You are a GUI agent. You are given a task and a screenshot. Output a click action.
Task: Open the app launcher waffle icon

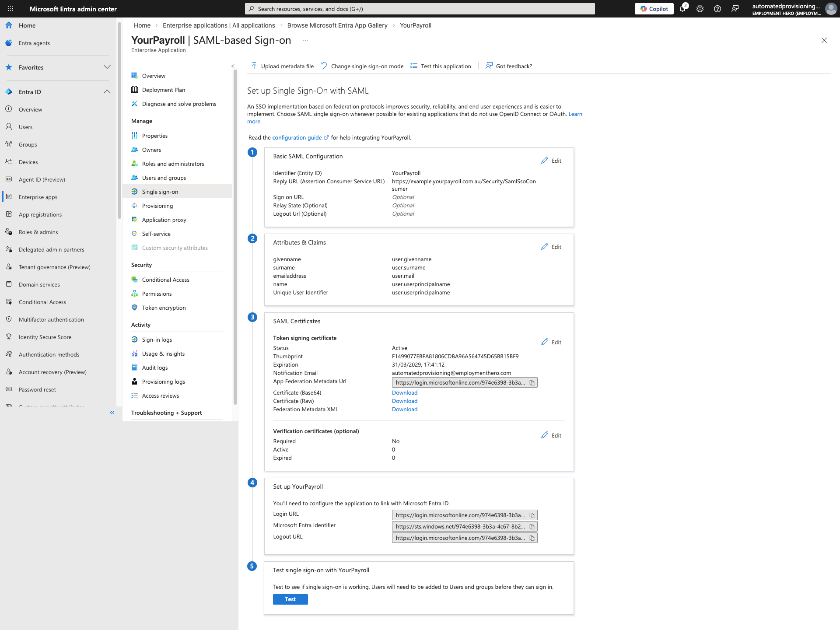click(x=10, y=9)
